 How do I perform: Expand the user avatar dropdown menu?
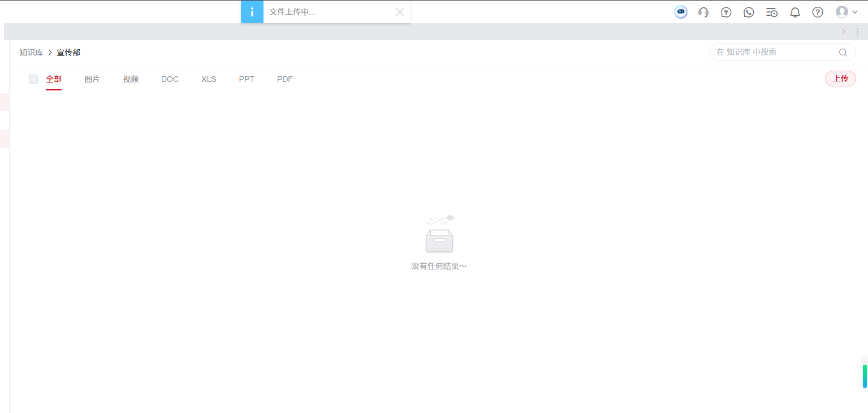pos(845,12)
